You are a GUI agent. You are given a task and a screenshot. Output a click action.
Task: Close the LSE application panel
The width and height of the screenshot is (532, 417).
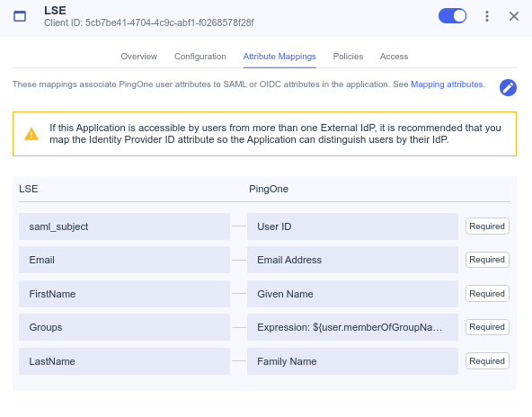pyautogui.click(x=514, y=16)
